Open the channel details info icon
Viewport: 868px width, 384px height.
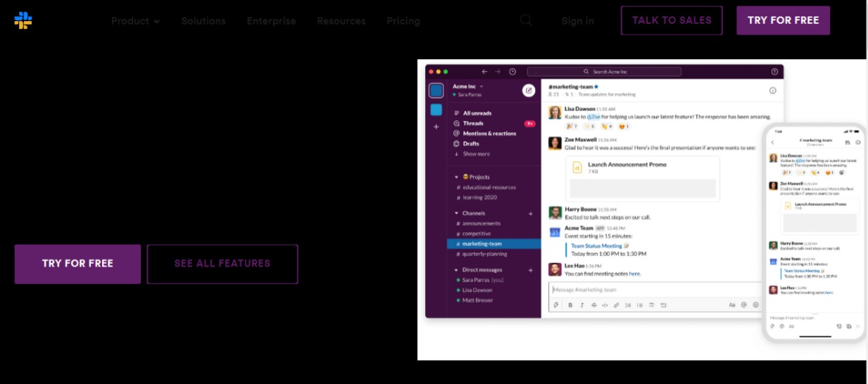click(772, 90)
